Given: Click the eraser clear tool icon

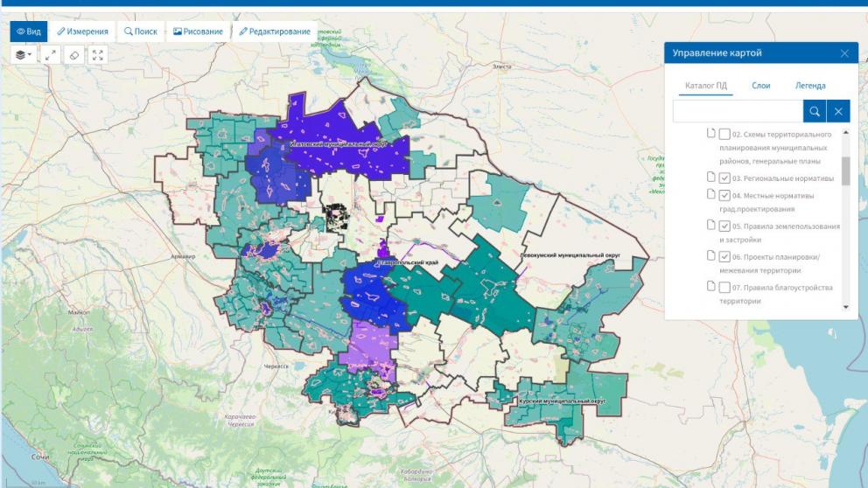Looking at the screenshot, I should coord(74,55).
